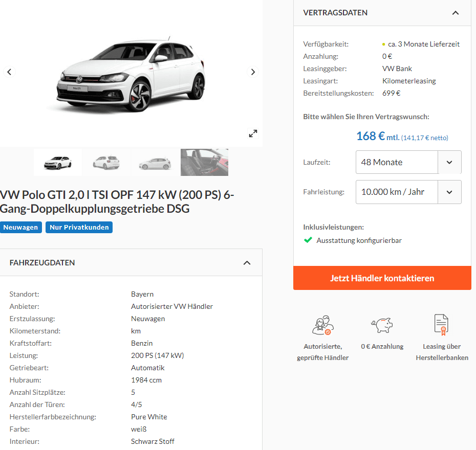Click the Neuwagen badge
Viewport: 476px width, 450px height.
(20, 228)
